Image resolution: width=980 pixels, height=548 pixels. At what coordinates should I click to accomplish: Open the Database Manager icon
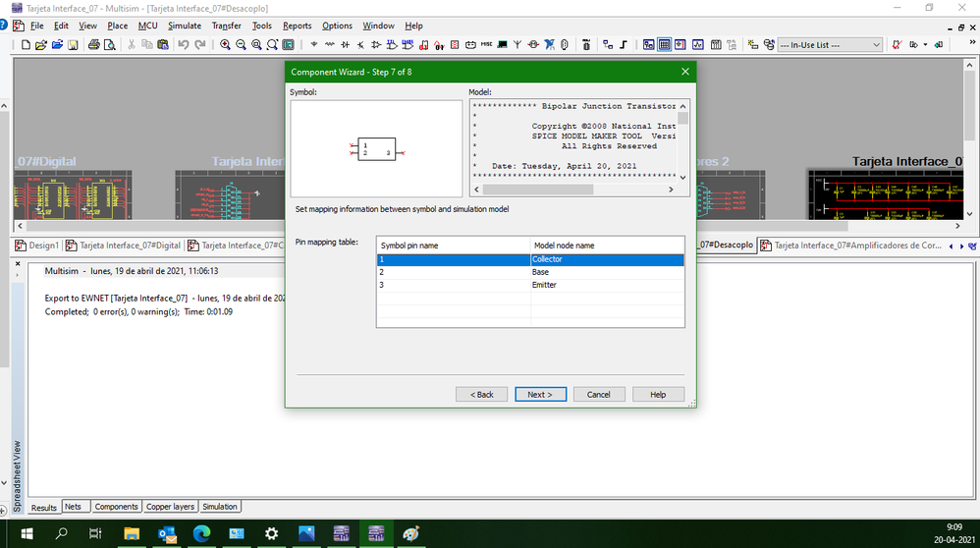coord(769,45)
